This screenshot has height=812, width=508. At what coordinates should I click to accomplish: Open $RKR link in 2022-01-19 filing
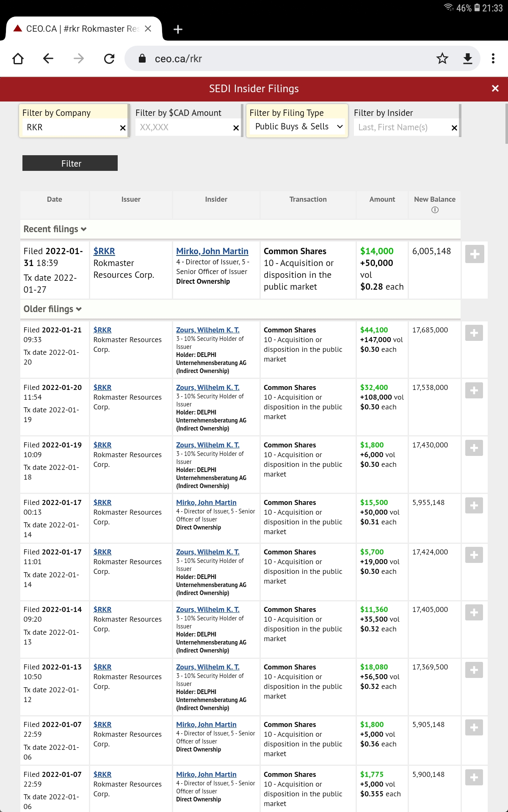coord(102,445)
